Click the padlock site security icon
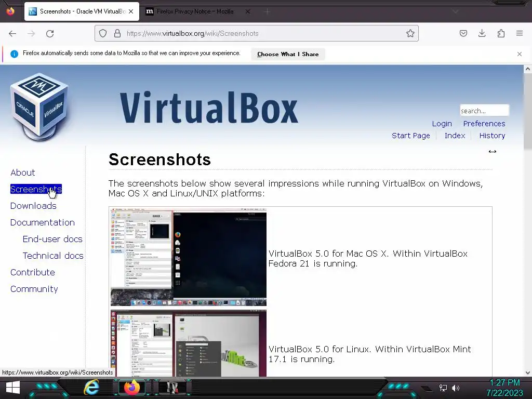The width and height of the screenshot is (532, 399). pyautogui.click(x=117, y=33)
